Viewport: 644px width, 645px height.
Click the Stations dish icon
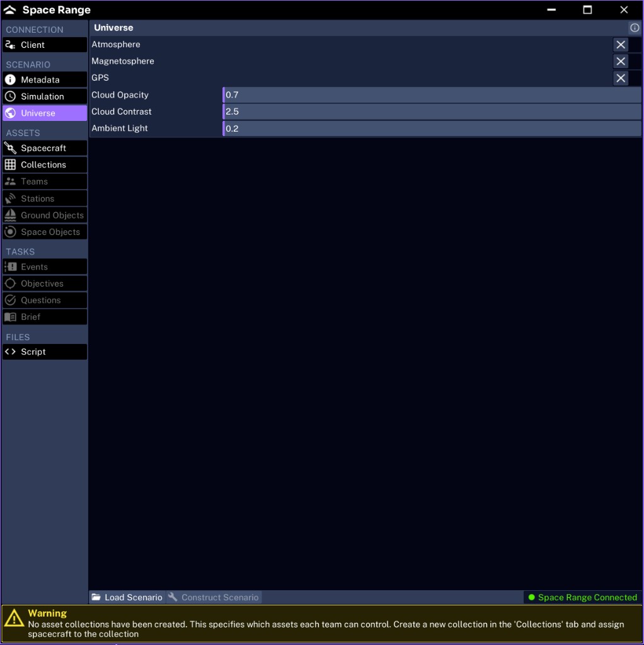(10, 198)
